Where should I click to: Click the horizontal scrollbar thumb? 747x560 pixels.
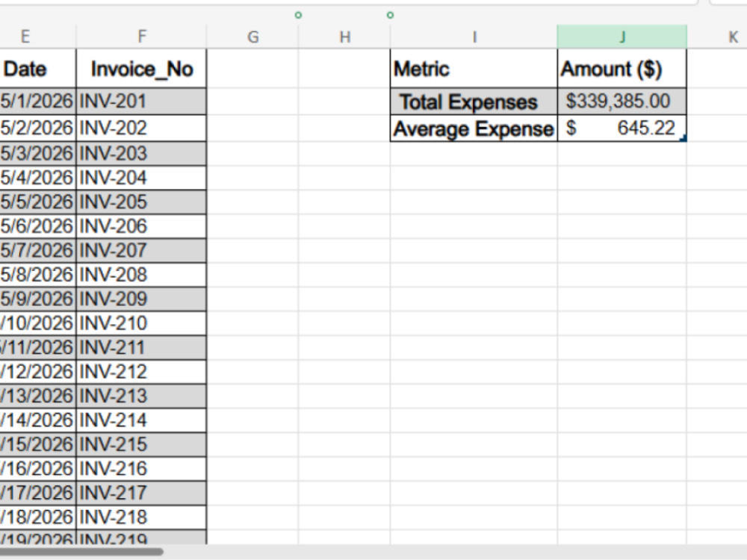point(81,552)
